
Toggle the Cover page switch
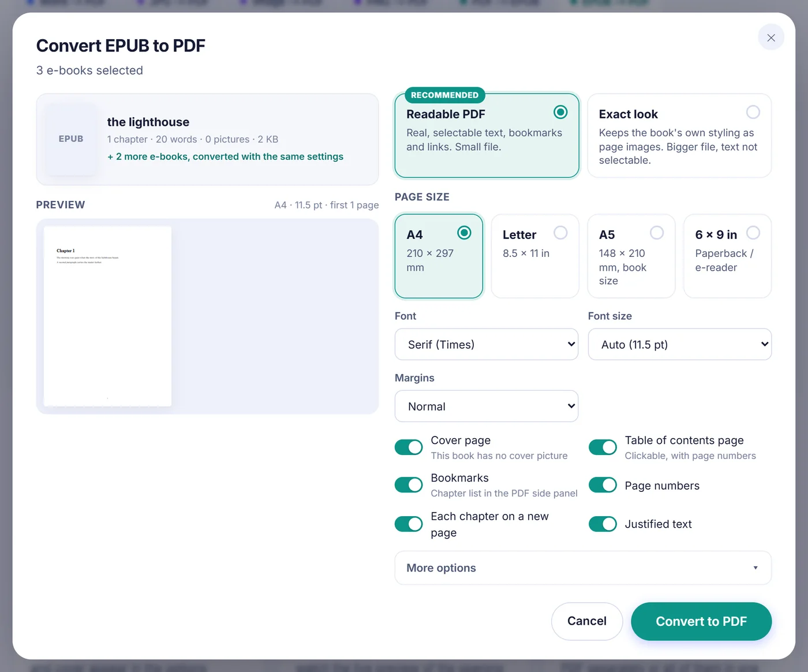coord(409,447)
